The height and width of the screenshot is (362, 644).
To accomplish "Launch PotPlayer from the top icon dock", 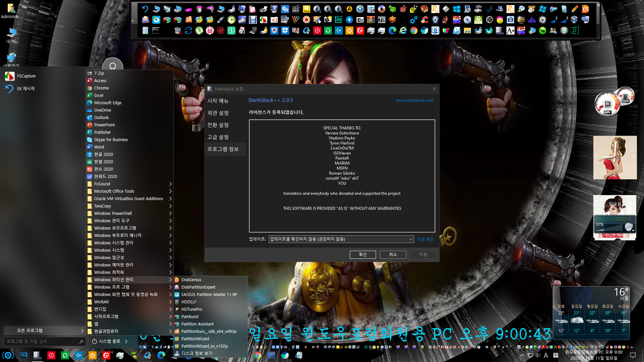I will [x=306, y=9].
